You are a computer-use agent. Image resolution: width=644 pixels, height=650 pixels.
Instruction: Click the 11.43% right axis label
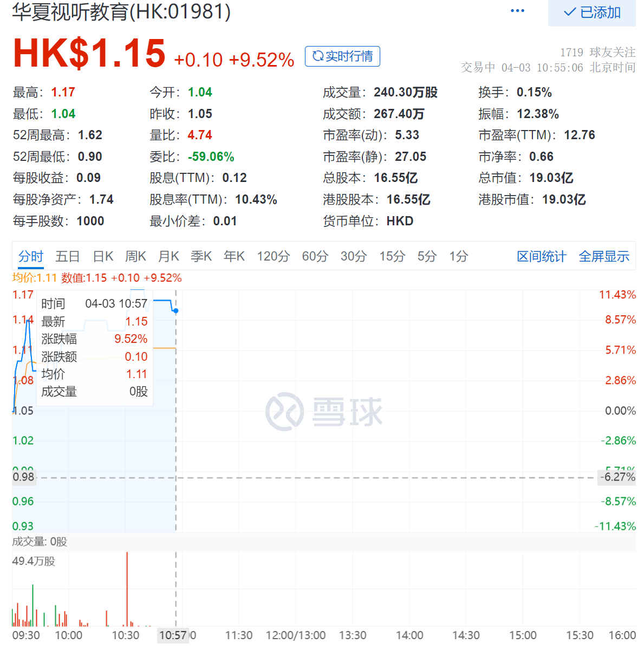pyautogui.click(x=617, y=295)
